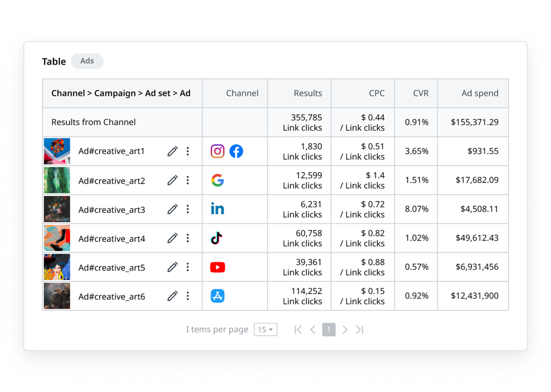Click the edit pencil for Ad#creative_art6
The height and width of the screenshot is (392, 551).
click(x=173, y=296)
